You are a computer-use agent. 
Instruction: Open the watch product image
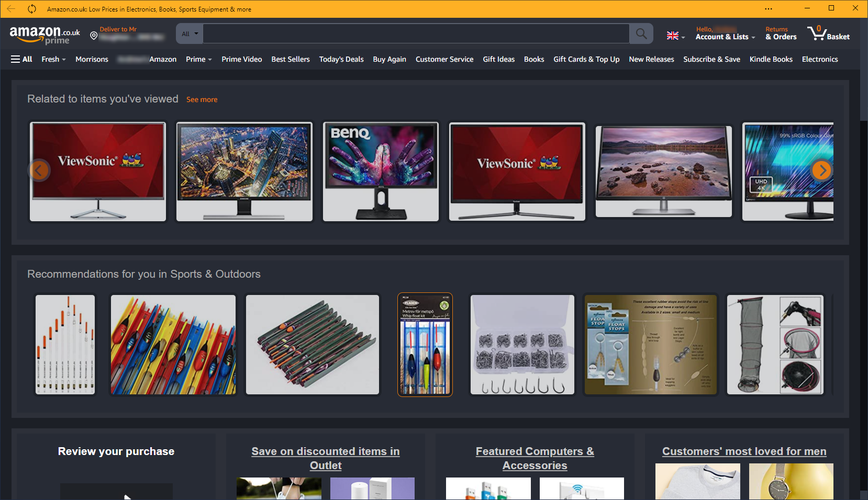(791, 482)
